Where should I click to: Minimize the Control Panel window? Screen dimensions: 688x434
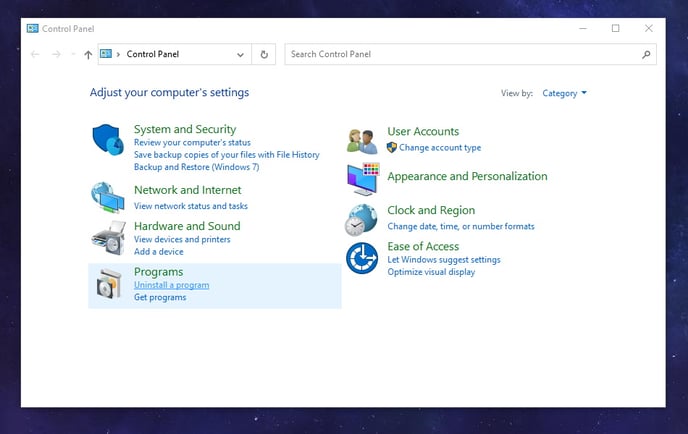[583, 29]
